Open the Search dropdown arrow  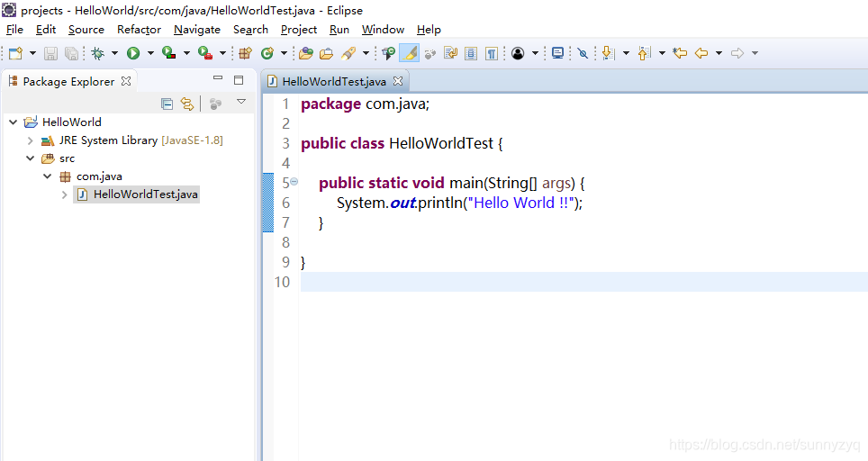point(366,53)
